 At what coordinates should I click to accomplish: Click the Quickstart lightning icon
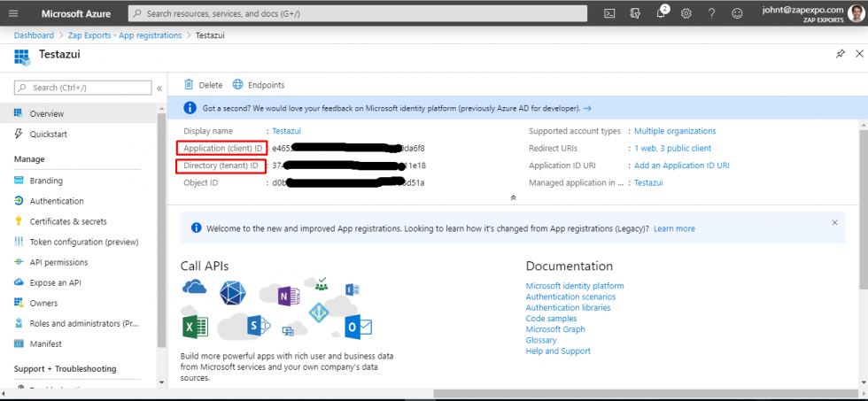pyautogui.click(x=19, y=134)
